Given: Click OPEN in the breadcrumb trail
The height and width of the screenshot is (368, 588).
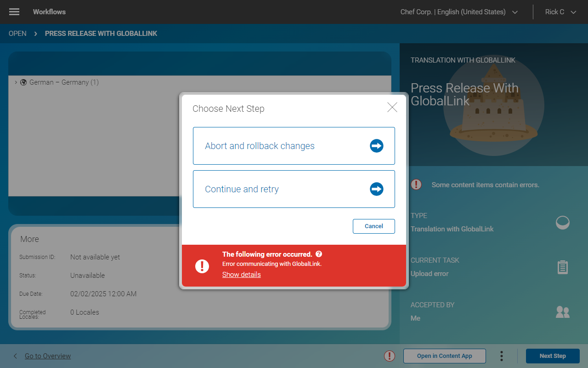Looking at the screenshot, I should coord(17,33).
